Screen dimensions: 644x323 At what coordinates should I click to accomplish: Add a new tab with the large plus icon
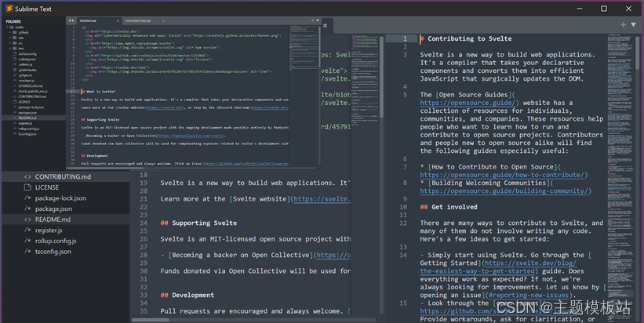click(x=623, y=24)
